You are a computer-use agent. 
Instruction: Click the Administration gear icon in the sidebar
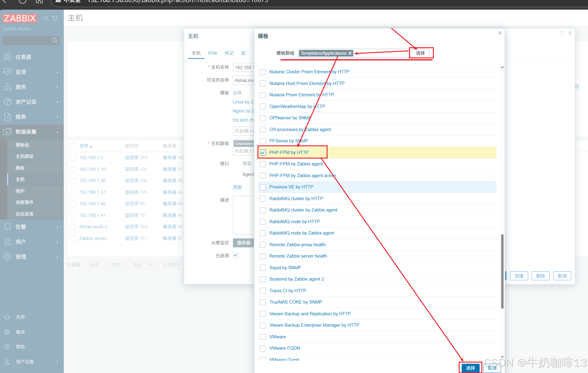(x=7, y=257)
